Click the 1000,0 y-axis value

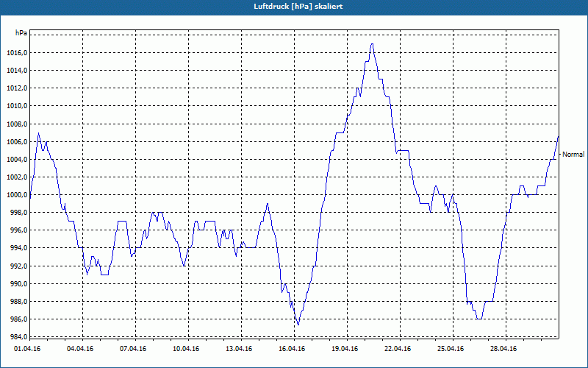[17, 195]
